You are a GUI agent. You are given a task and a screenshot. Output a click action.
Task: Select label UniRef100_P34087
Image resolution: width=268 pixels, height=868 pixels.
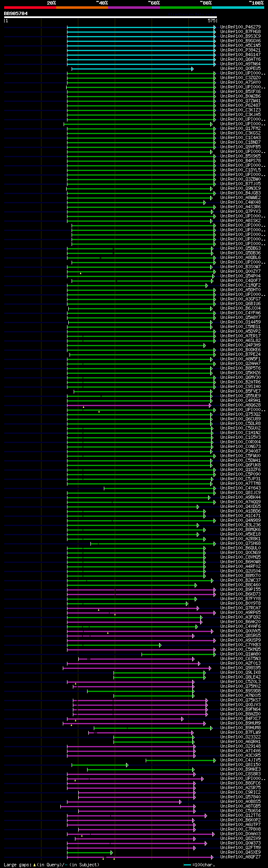tap(240, 451)
